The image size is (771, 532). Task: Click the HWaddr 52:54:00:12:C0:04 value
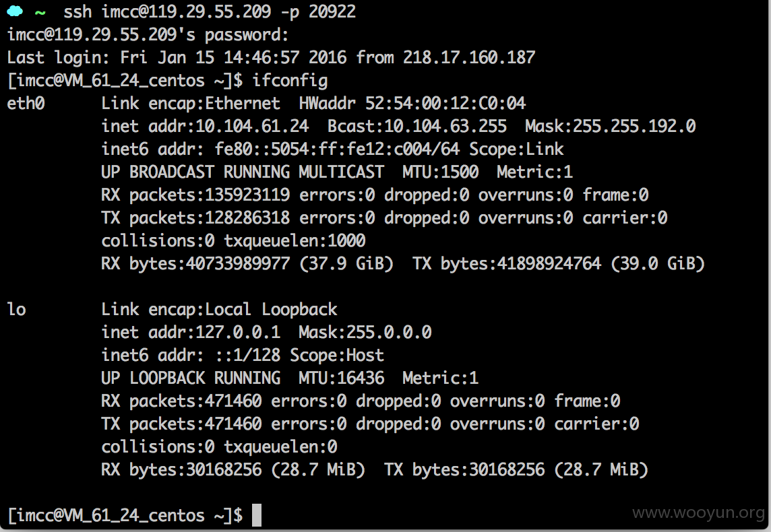(412, 103)
